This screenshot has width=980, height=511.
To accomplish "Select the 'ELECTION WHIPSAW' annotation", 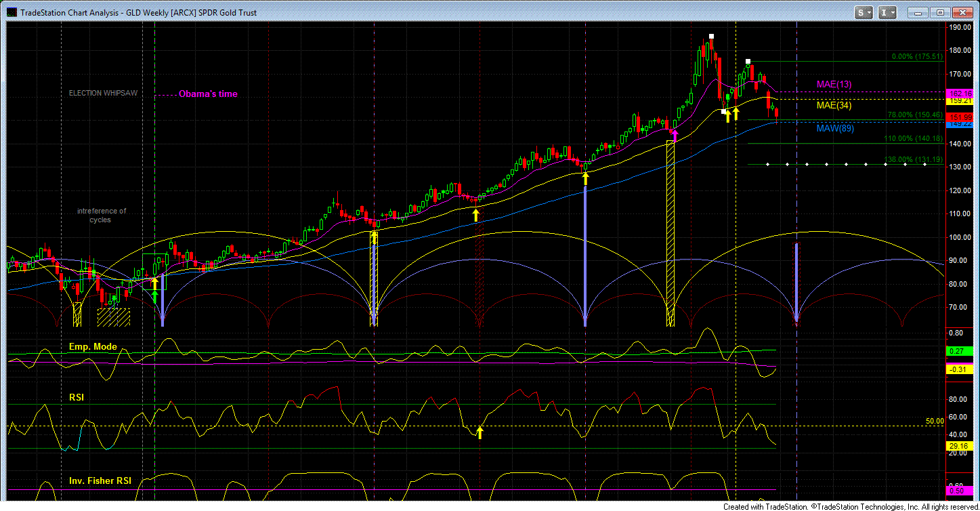I will pyautogui.click(x=103, y=93).
